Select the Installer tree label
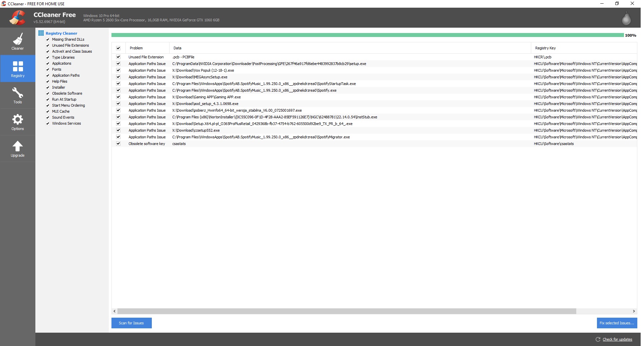 point(58,87)
